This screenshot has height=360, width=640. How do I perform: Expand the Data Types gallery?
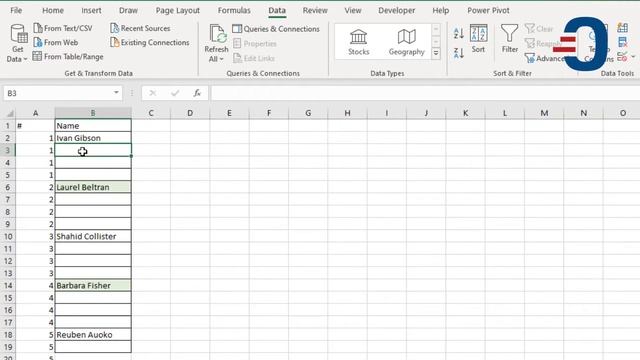click(x=436, y=53)
